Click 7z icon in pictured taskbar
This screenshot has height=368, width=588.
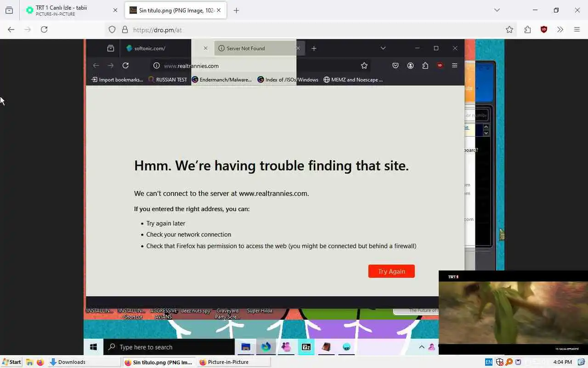tap(306, 347)
